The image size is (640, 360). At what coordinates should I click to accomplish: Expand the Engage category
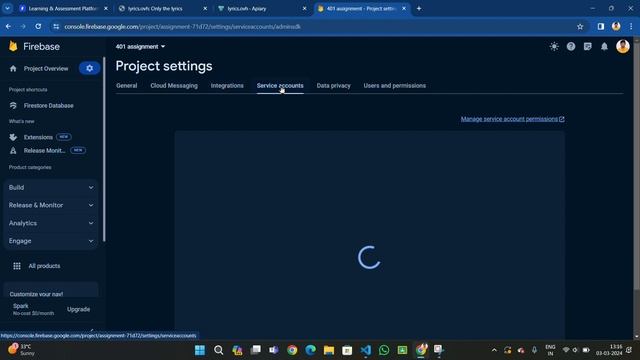tap(51, 241)
